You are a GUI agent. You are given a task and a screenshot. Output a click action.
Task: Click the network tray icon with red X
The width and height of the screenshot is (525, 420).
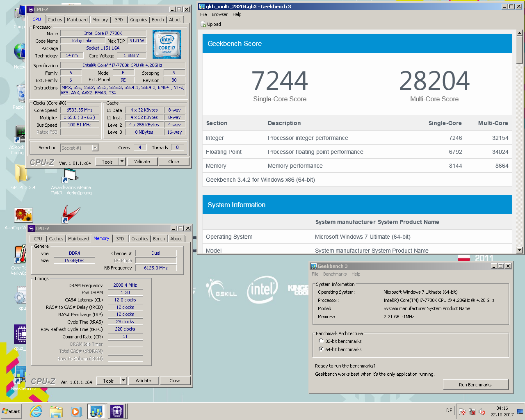(472, 411)
